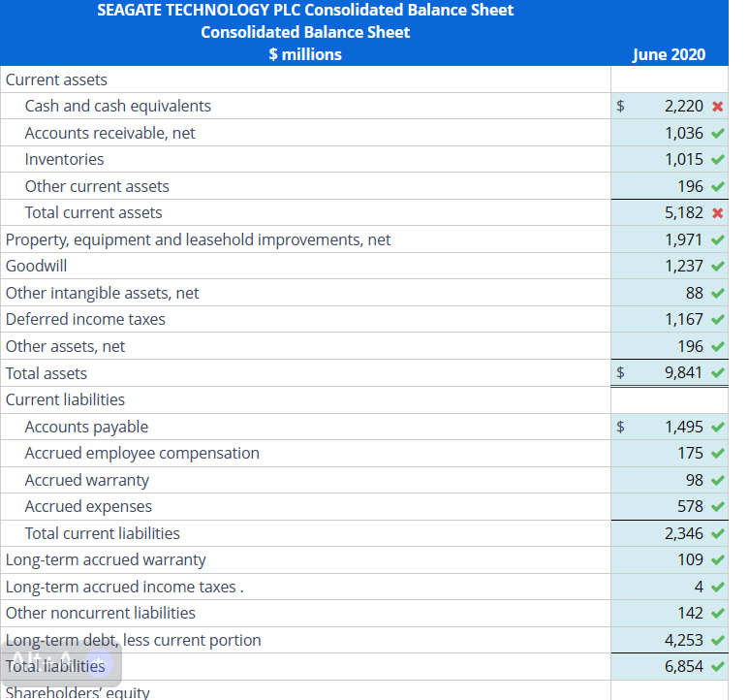The width and height of the screenshot is (749, 700).
Task: Click the green check beside Other noncurrent liabilities
Action: coord(717,613)
